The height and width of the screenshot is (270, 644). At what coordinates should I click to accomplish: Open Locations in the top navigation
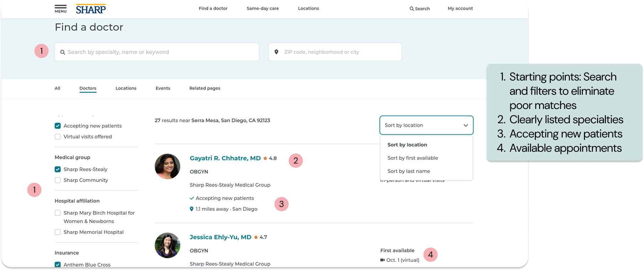pyautogui.click(x=308, y=9)
